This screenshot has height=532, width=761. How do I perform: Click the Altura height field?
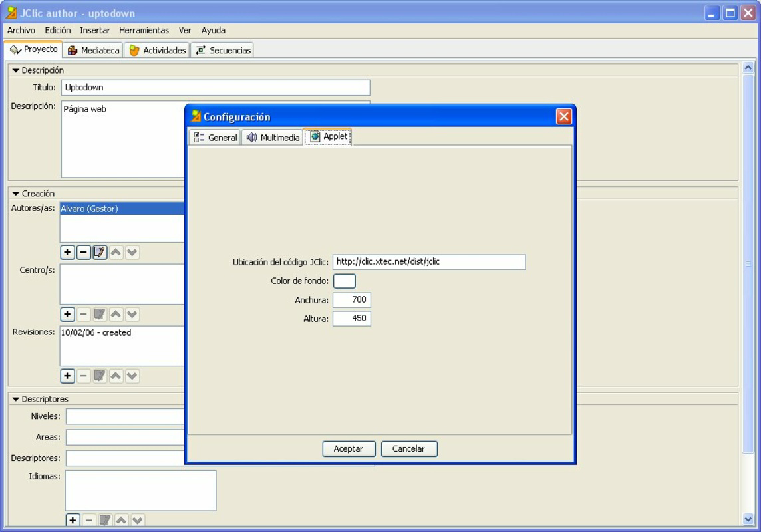point(352,319)
